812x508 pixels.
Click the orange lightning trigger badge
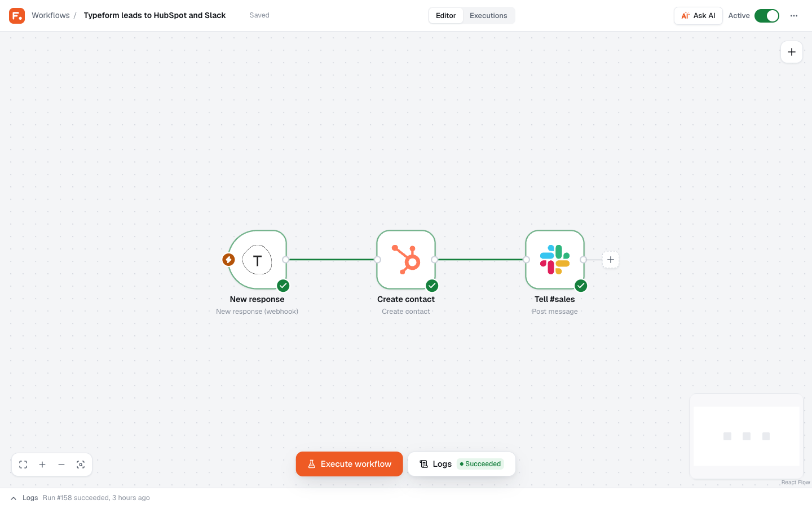click(x=228, y=260)
